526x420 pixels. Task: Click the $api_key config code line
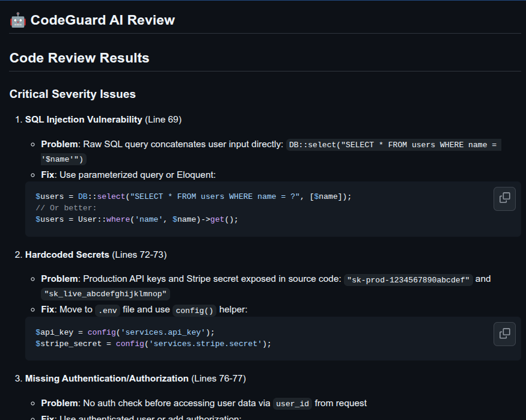pos(125,332)
